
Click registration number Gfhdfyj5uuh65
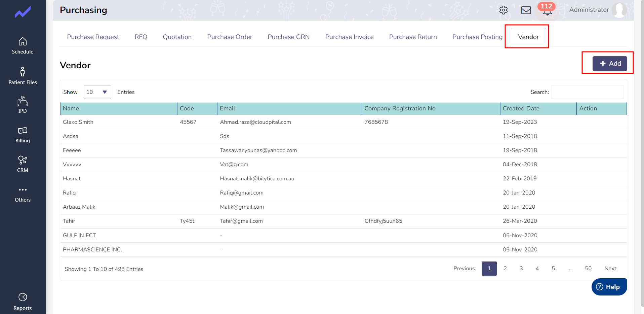(383, 221)
